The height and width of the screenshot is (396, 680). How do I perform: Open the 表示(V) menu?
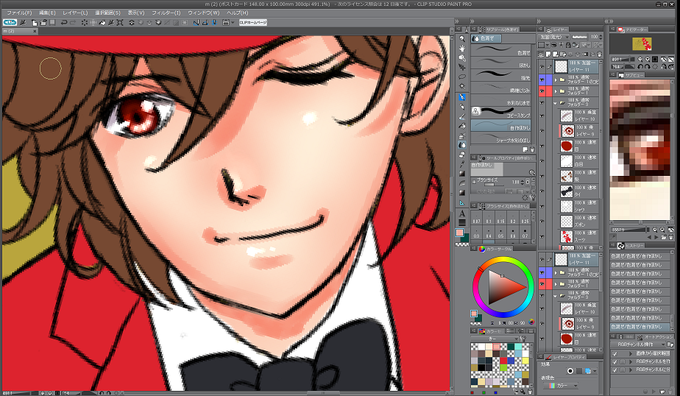(x=135, y=13)
